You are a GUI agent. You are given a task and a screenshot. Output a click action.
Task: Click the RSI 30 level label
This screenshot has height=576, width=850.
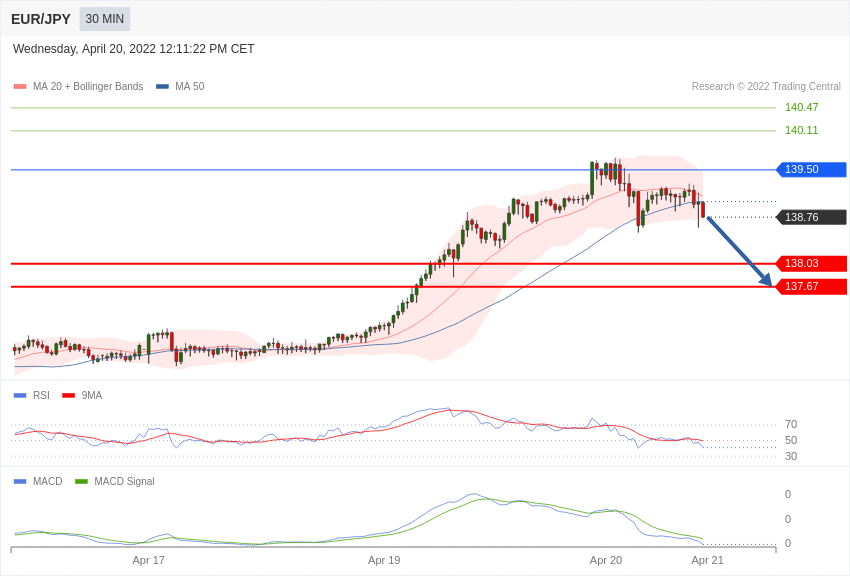point(791,456)
